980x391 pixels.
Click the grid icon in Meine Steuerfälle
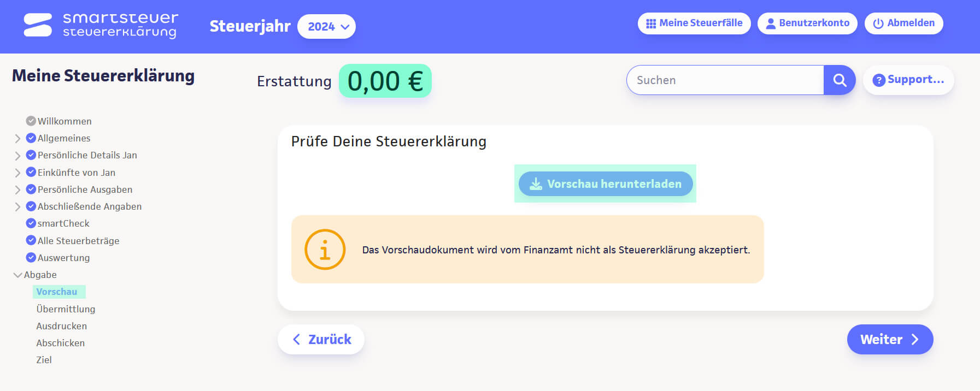[650, 23]
